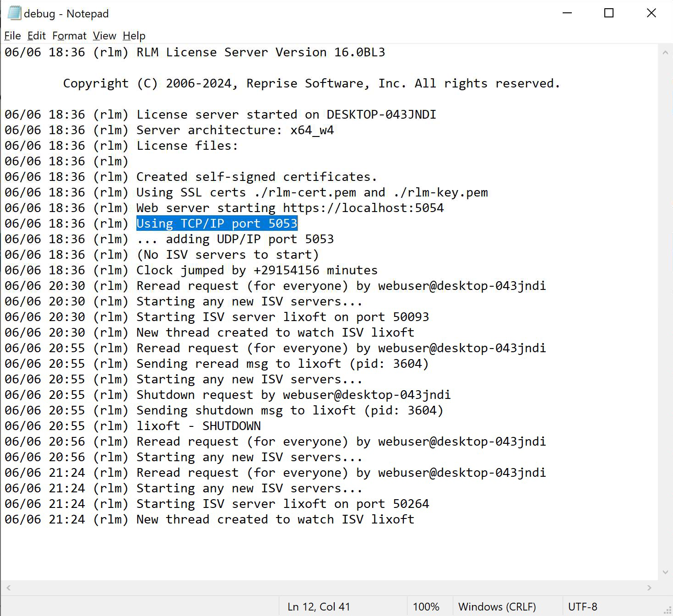Click the window resize grip corner
Image resolution: width=673 pixels, height=616 pixels.
[x=668, y=611]
